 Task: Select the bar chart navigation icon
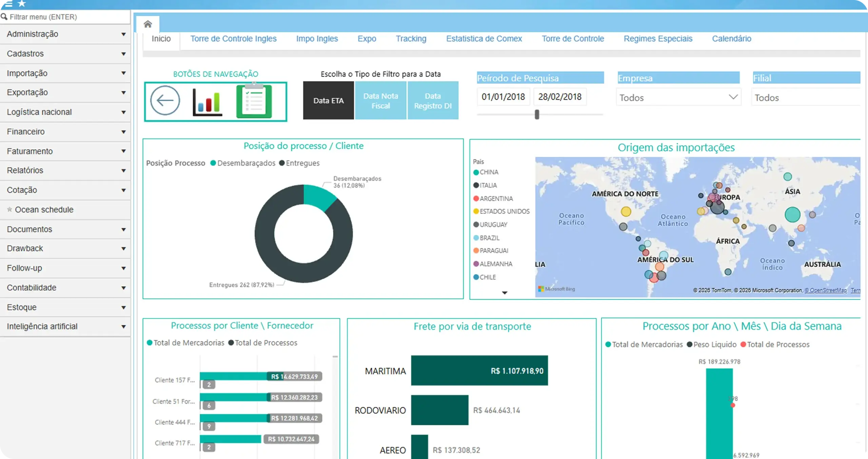(207, 101)
